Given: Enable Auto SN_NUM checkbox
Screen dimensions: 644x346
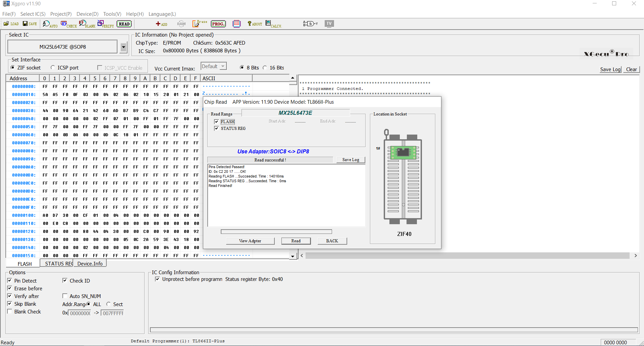Looking at the screenshot, I should tap(65, 296).
